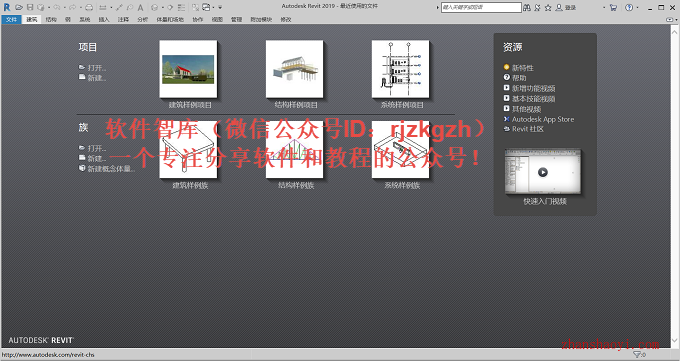Expand the help dropdown arrow

pyautogui.click(x=637, y=7)
